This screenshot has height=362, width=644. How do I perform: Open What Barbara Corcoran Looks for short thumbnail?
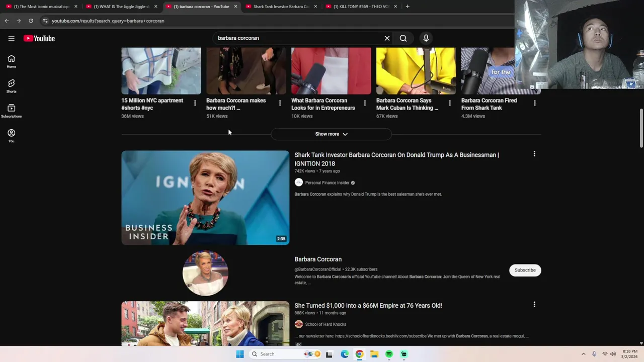point(331,71)
